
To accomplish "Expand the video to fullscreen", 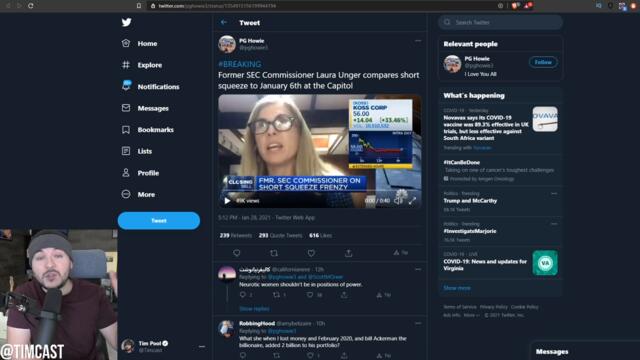I will point(412,200).
